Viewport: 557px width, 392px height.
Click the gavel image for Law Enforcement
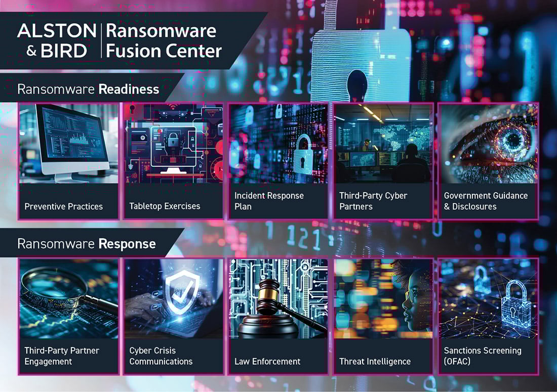[x=278, y=298]
